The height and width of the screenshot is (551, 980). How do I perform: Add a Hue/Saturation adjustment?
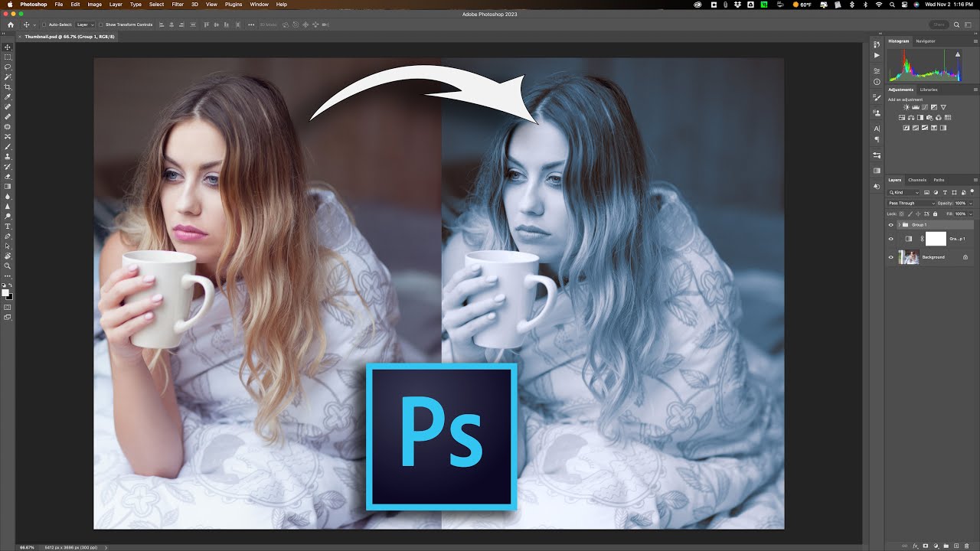pyautogui.click(x=902, y=117)
